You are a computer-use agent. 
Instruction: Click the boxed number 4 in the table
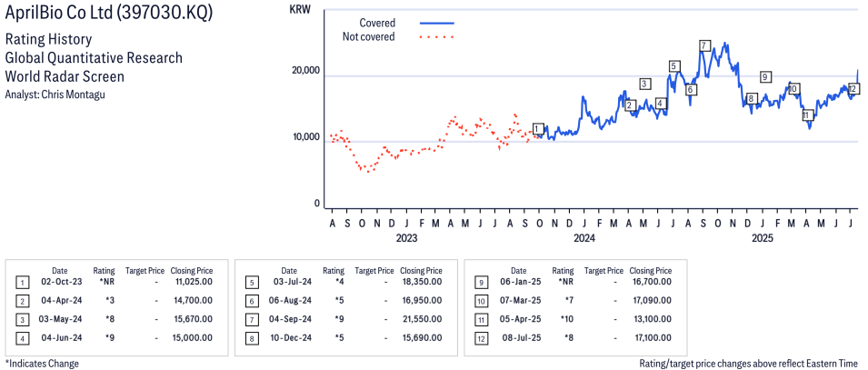point(22,338)
